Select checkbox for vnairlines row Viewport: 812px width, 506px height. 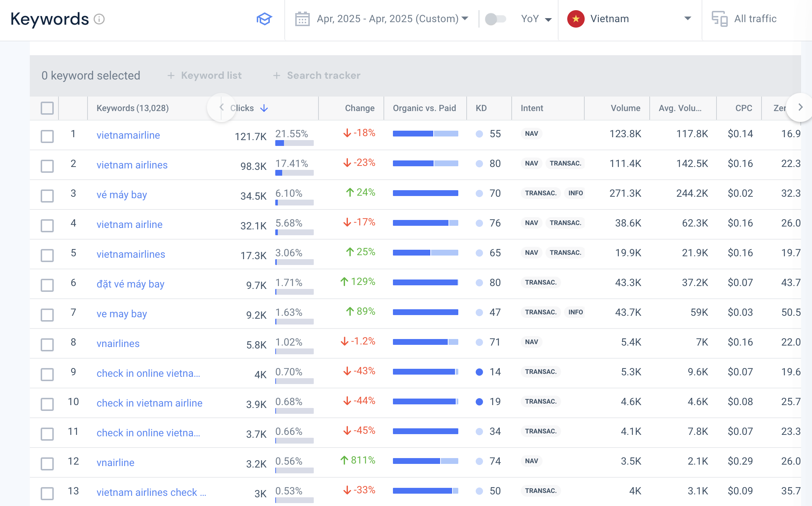(x=47, y=345)
